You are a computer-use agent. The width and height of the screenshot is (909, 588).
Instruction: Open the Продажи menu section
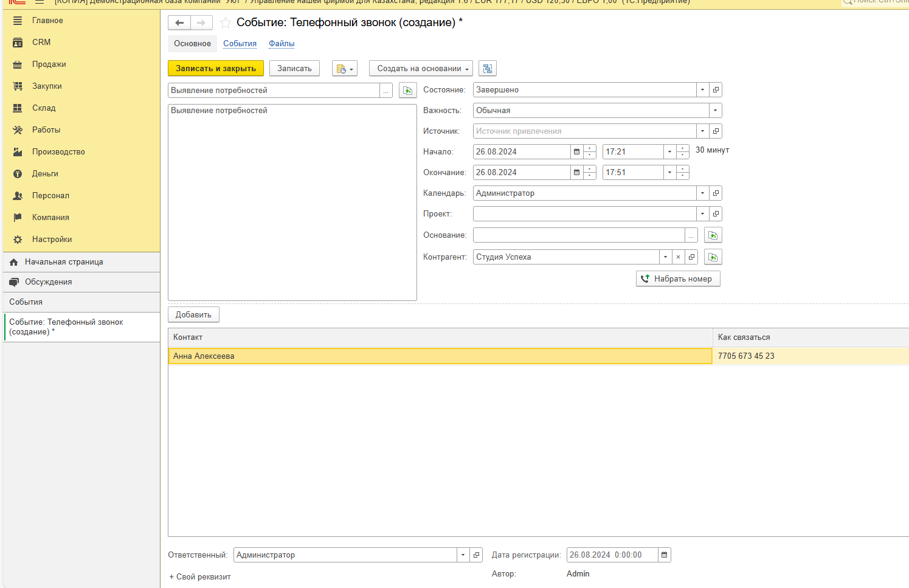coord(49,64)
